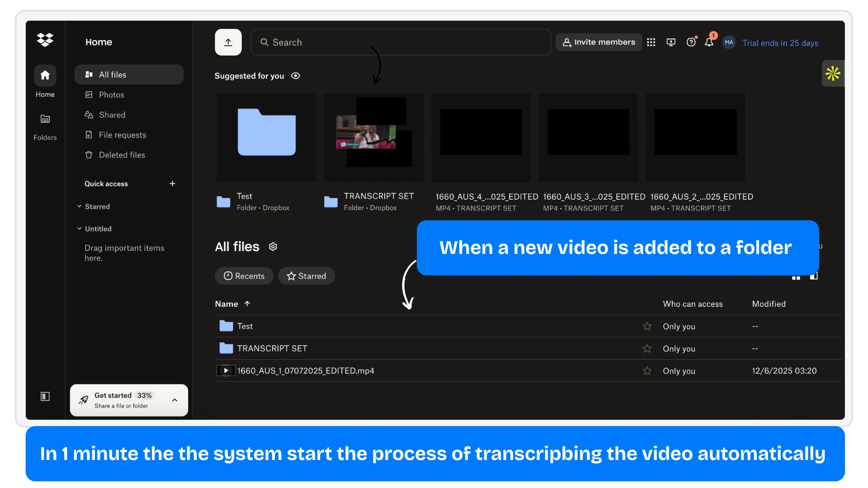Image resolution: width=868 pixels, height=488 pixels.
Task: Collapse the Get started panel chevron
Action: [x=175, y=400]
